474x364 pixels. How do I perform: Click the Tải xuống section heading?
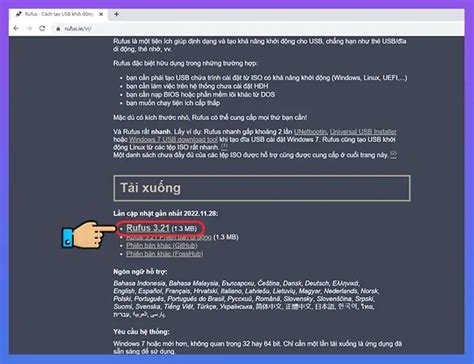[x=150, y=188]
